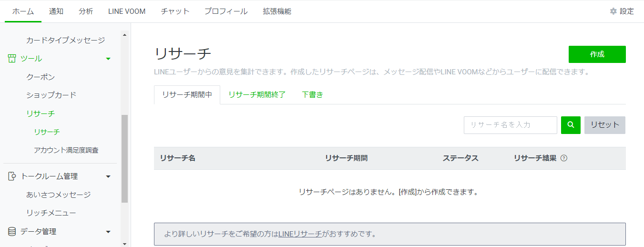
Task: Click the sidebar scrollbar thumb
Action: point(125,159)
